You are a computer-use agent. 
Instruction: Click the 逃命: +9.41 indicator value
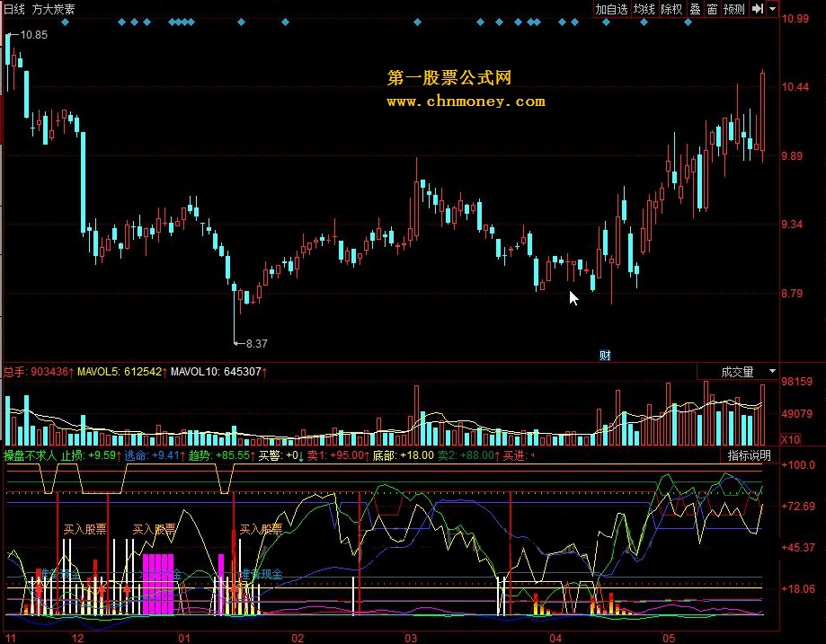pyautogui.click(x=155, y=455)
